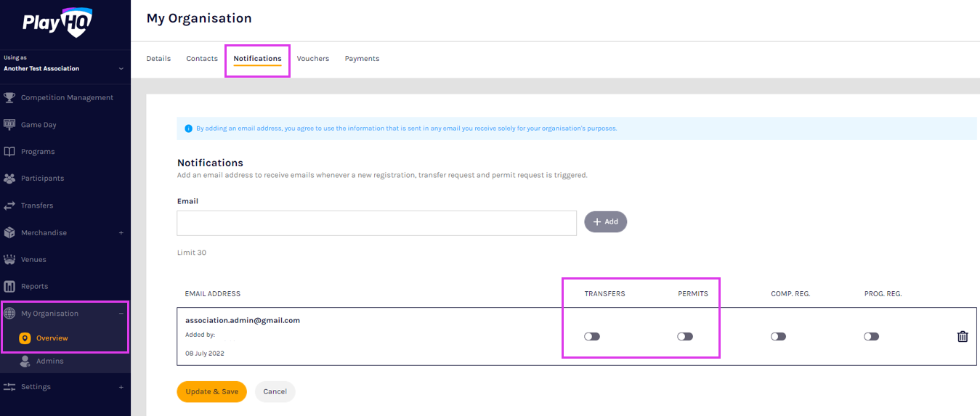
Task: Click the Game Day scoreboard icon
Action: pyautogui.click(x=9, y=124)
